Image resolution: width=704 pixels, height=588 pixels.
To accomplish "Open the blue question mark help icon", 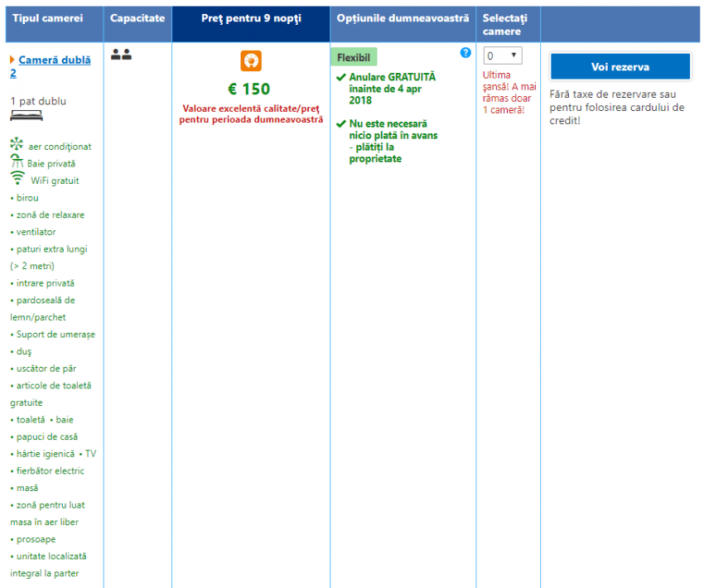I will [x=465, y=52].
